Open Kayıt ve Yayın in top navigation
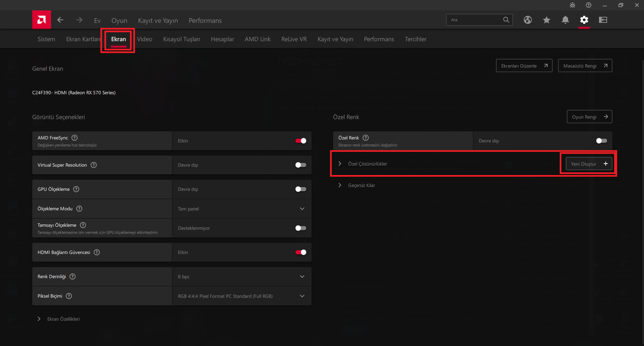 point(158,20)
